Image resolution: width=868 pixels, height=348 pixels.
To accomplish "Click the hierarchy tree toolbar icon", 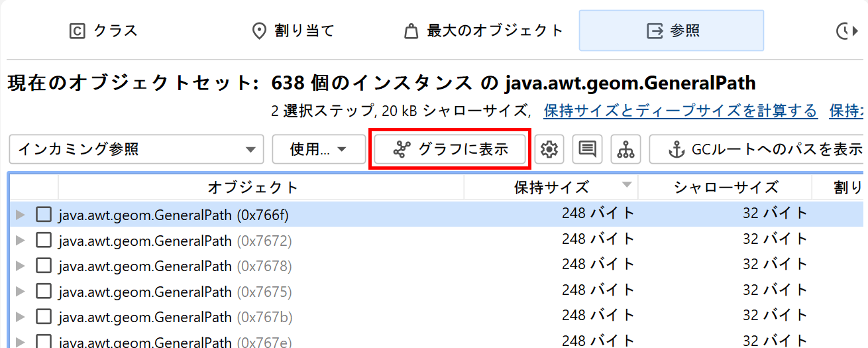I will pyautogui.click(x=625, y=150).
